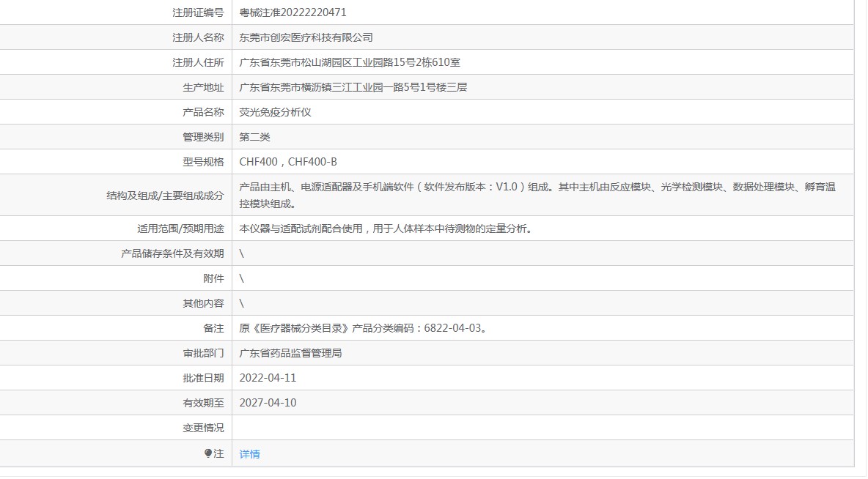This screenshot has height=479, width=868.
Task: Click the 其他内容 label
Action: 203,303
